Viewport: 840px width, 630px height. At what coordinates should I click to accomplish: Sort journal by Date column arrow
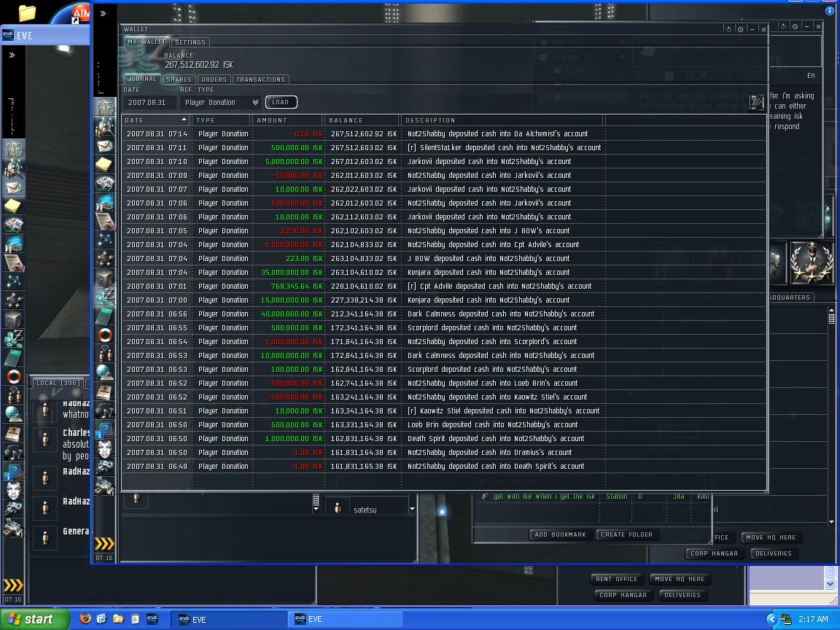[184, 120]
